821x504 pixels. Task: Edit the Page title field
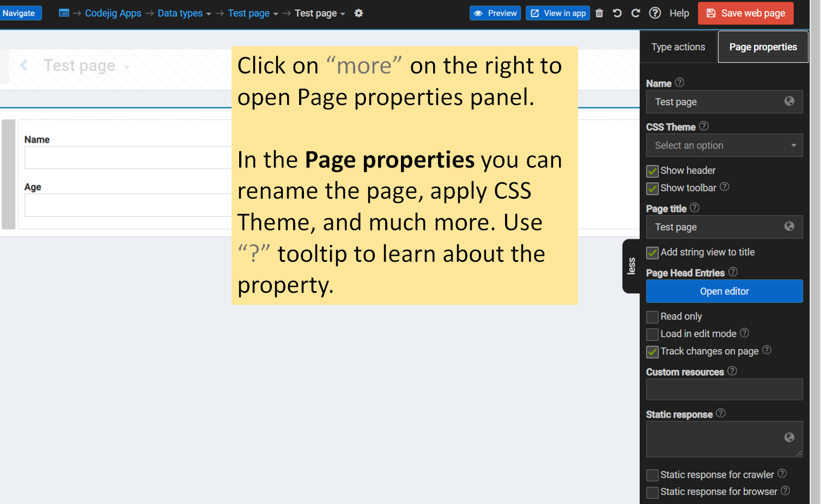[724, 227]
